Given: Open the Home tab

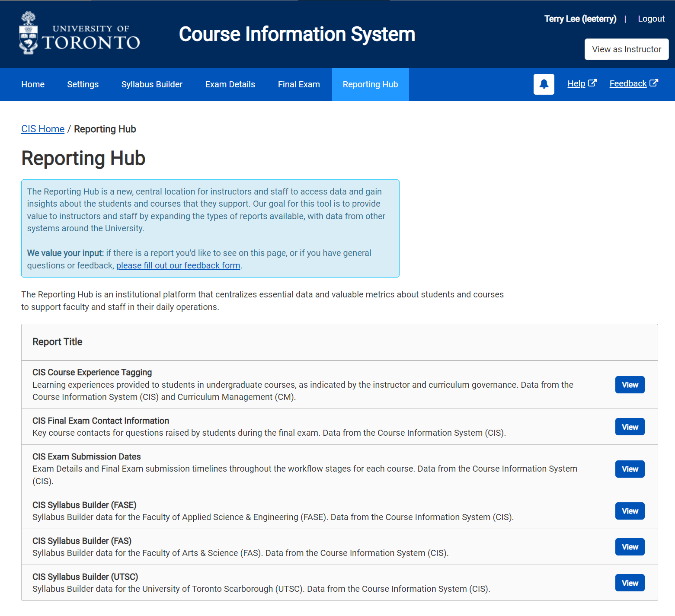Looking at the screenshot, I should coord(33,84).
